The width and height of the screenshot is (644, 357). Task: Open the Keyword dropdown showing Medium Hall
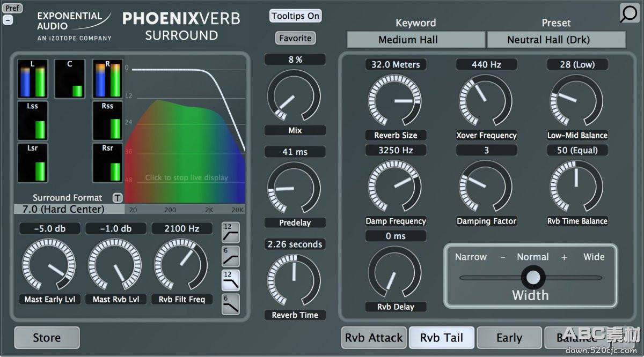tap(416, 40)
